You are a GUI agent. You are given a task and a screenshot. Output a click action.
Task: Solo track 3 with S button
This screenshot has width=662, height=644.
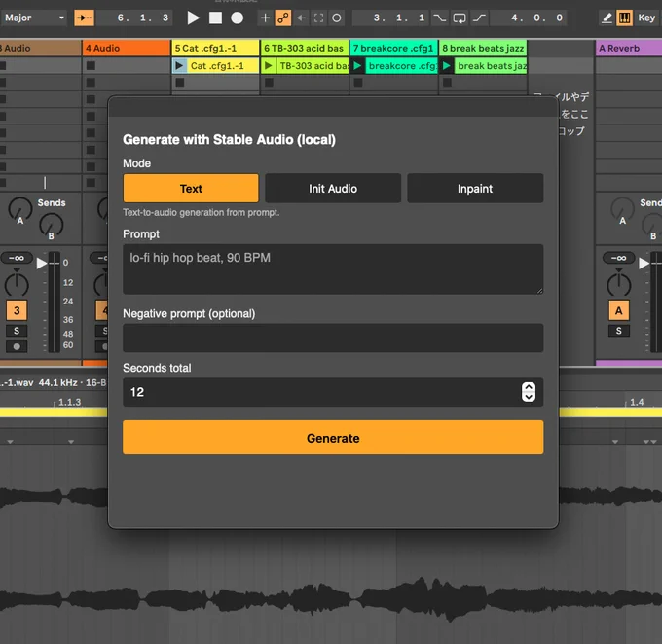pyautogui.click(x=17, y=331)
